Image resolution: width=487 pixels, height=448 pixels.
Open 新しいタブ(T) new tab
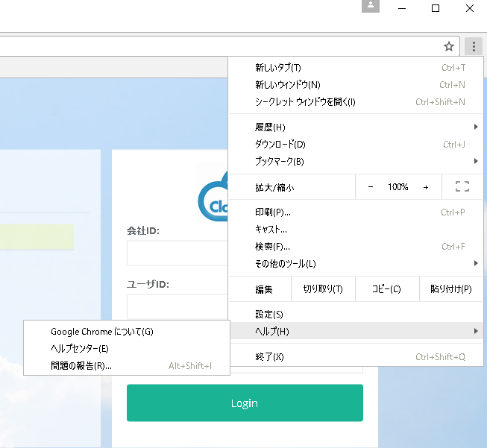click(277, 68)
